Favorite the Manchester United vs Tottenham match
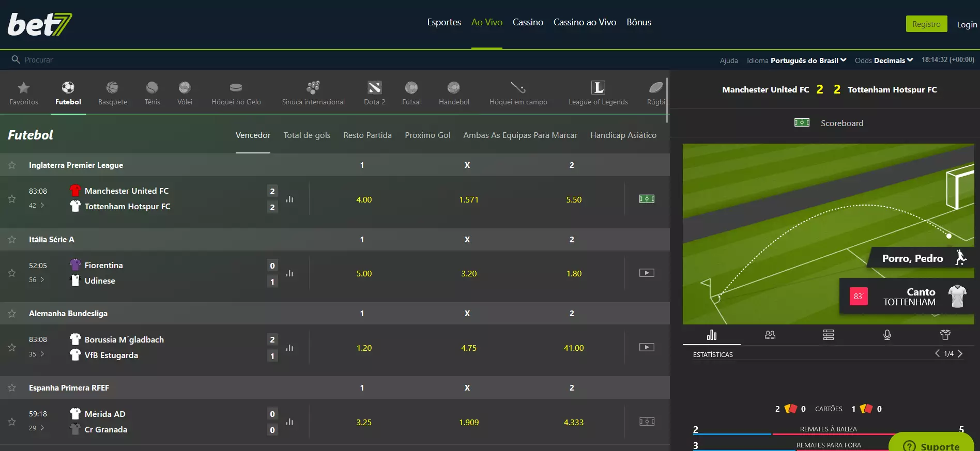 12,199
